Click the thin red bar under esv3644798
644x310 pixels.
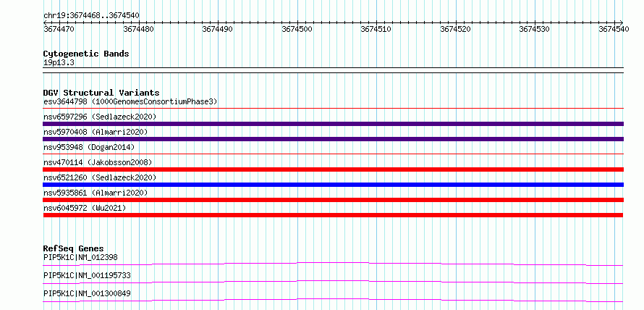[x=333, y=109]
